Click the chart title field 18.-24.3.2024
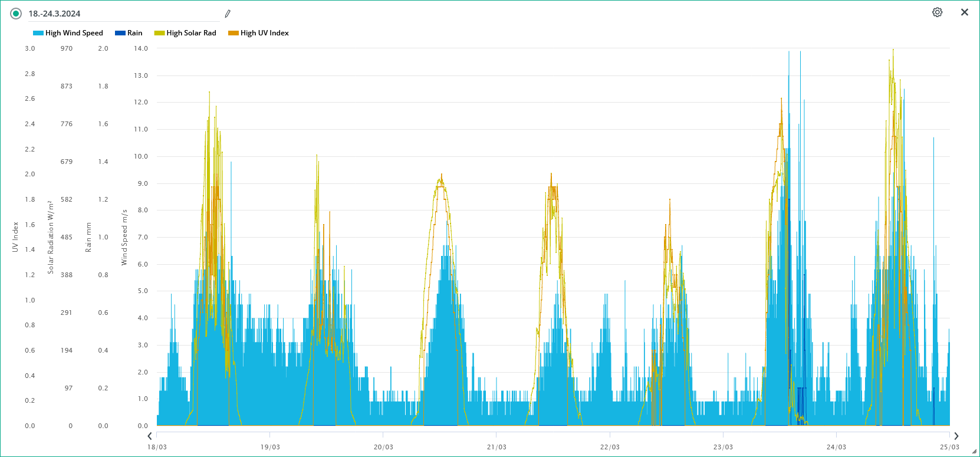 tap(118, 14)
